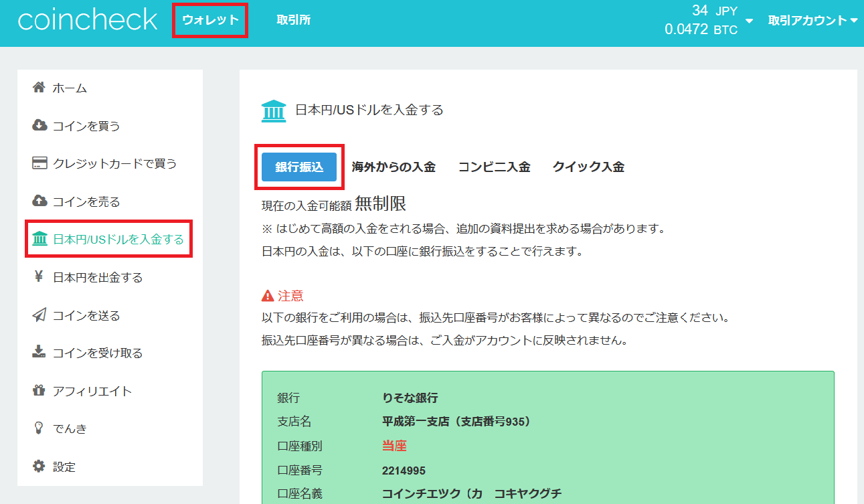Click the tray download icon for コインを受け取る
This screenshot has width=864, height=504.
pyautogui.click(x=39, y=353)
